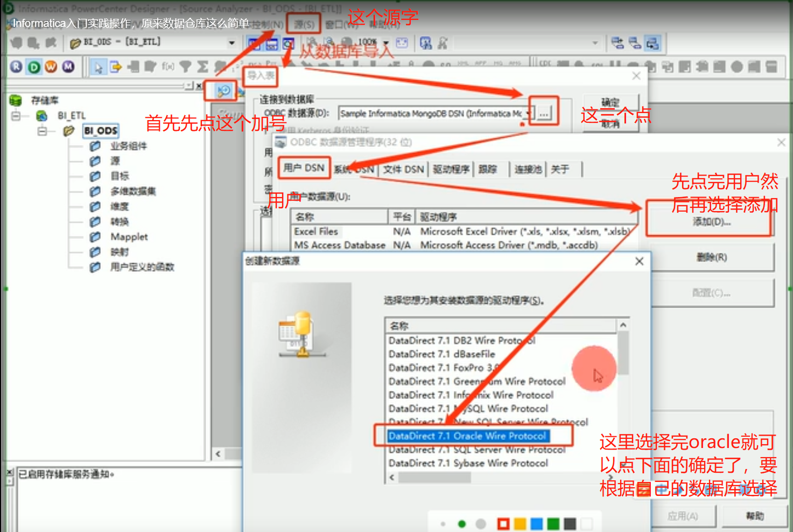The width and height of the screenshot is (793, 532).
Task: Open Workflow Manager via the orange W icon
Action: [x=50, y=67]
